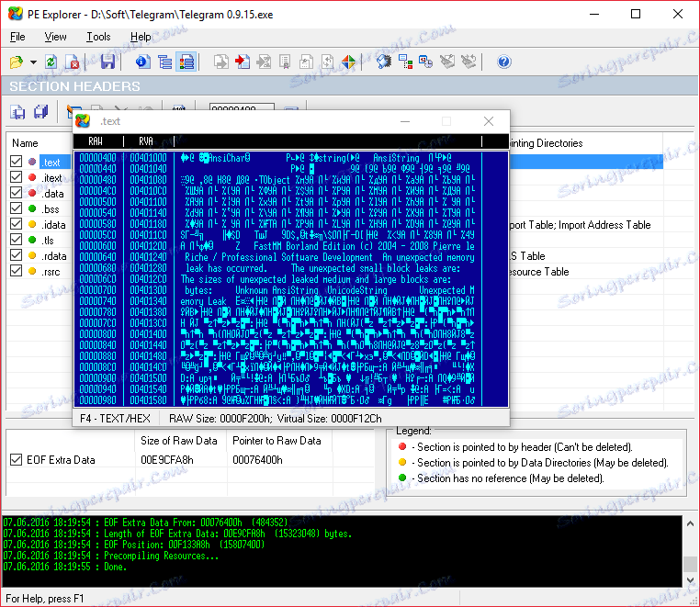This screenshot has width=700, height=607.
Task: Uncheck the .rsrc section checkbox
Action: [x=16, y=271]
